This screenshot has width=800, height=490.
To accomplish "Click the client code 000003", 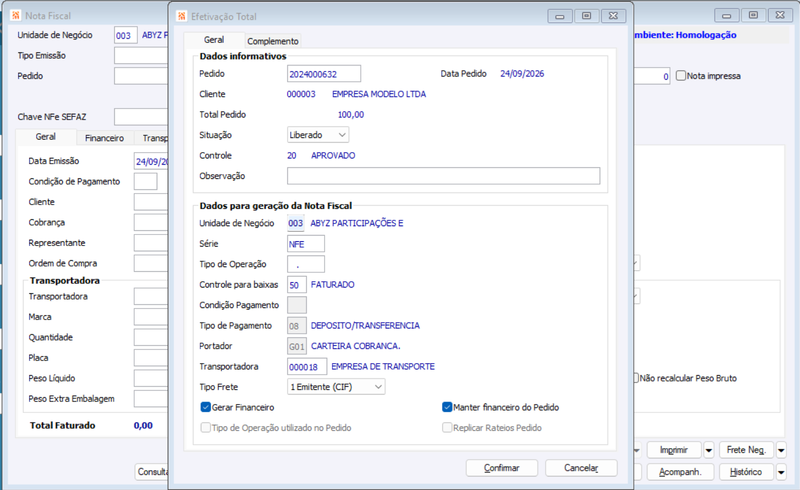I will click(x=301, y=94).
